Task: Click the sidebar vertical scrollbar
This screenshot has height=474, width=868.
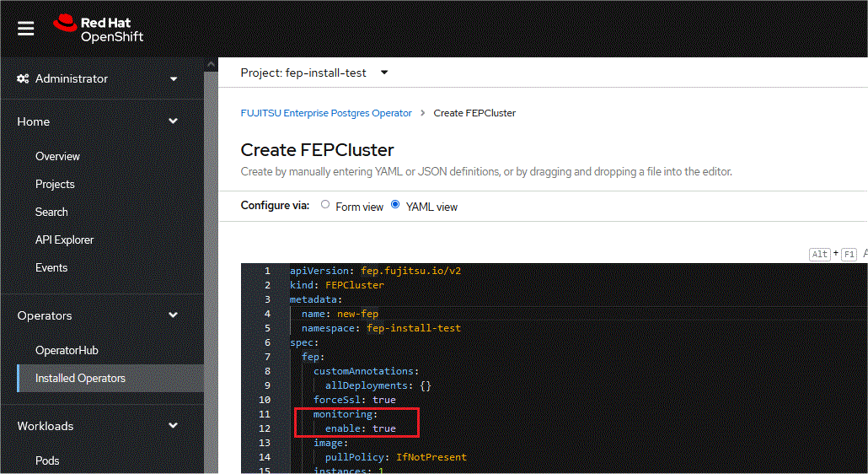Action: 211,272
